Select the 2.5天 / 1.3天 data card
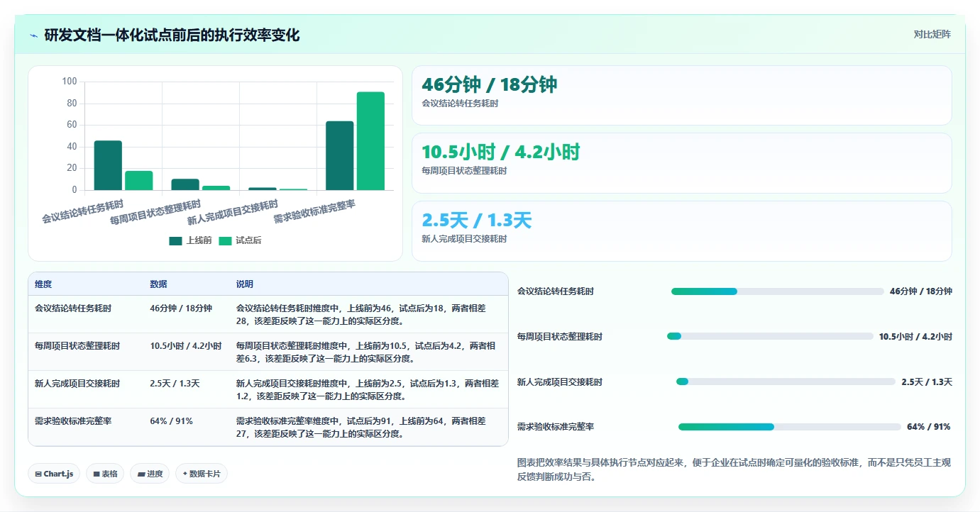The image size is (980, 512). pyautogui.click(x=681, y=231)
